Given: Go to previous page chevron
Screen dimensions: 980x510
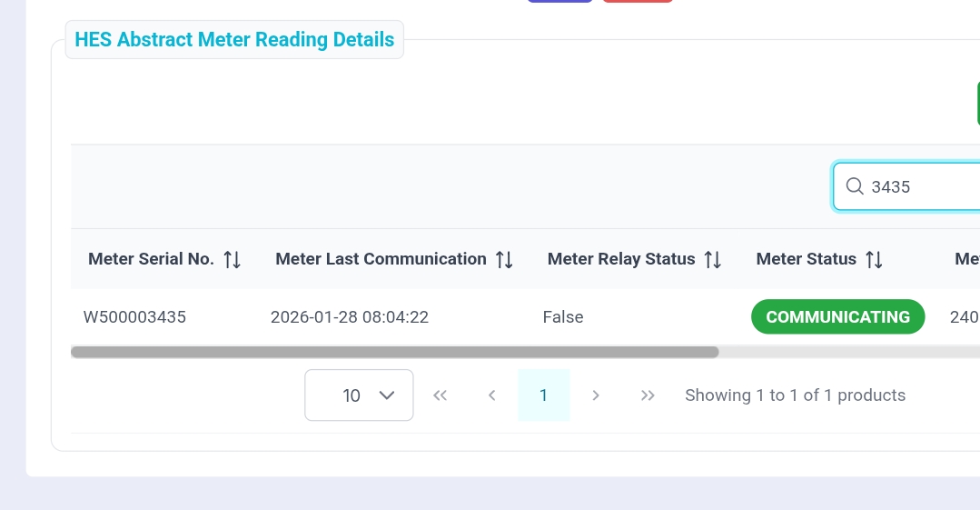Looking at the screenshot, I should 491,395.
